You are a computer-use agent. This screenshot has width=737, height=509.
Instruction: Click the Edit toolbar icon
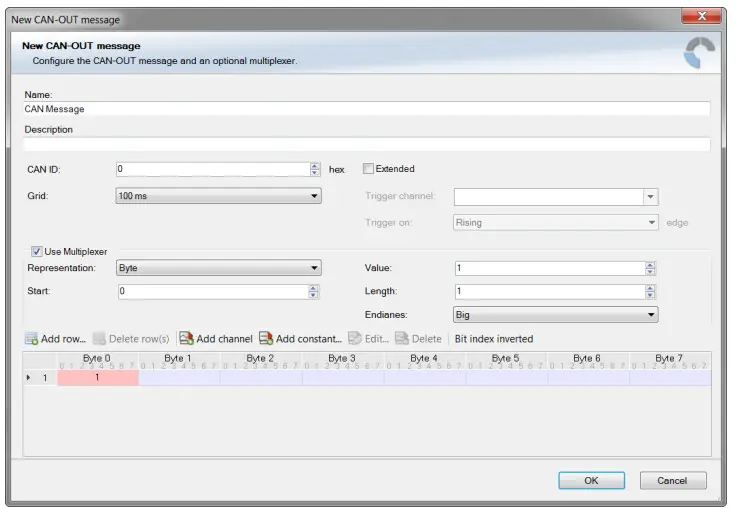[355, 339]
